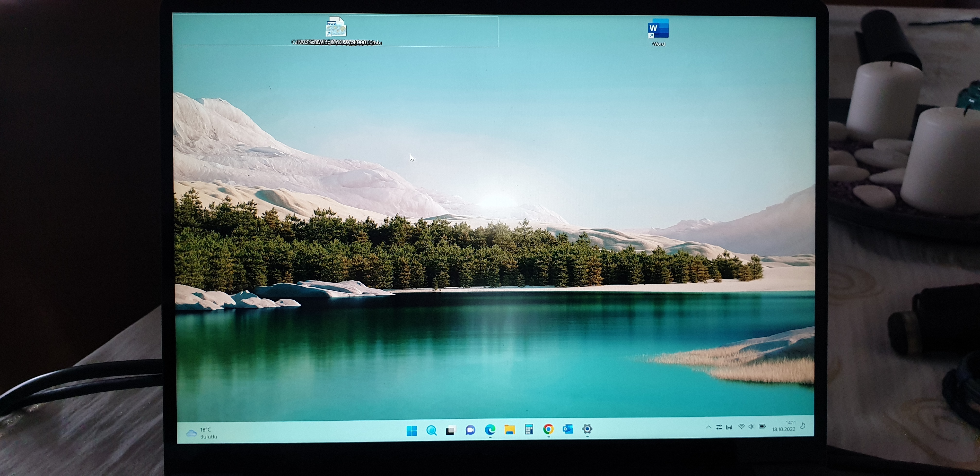The height and width of the screenshot is (476, 980).
Task: Open File Explorer folder icon
Action: coord(509,430)
